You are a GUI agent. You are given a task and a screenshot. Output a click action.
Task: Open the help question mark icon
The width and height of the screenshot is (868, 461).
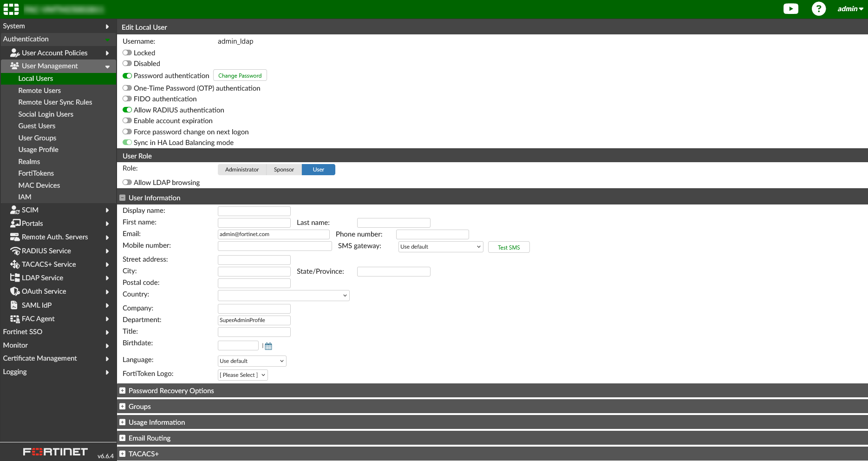point(819,9)
